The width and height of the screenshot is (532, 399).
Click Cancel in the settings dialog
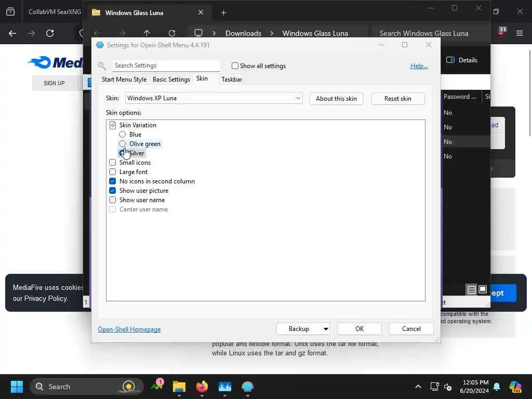point(411,329)
